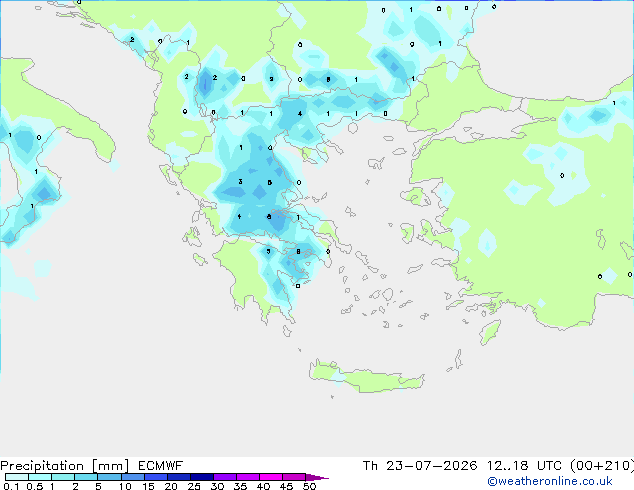Select the 2–5 mm legend color swatch
Viewport: 634px width, 490px height.
click(86, 477)
